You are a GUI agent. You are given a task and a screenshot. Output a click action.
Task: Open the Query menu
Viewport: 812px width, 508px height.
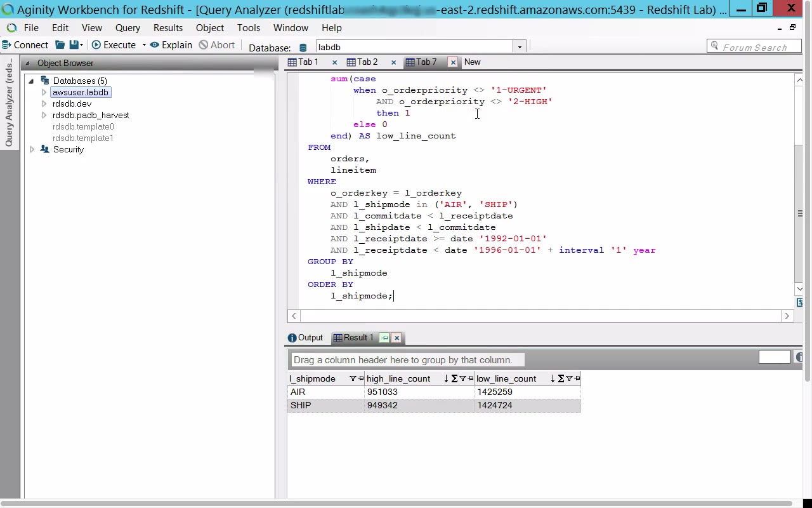pyautogui.click(x=128, y=28)
